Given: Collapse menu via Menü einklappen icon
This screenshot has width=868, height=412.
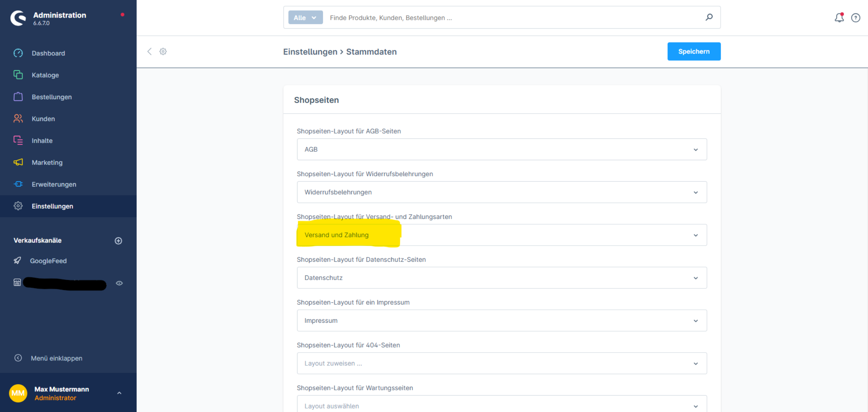Looking at the screenshot, I should pos(18,358).
